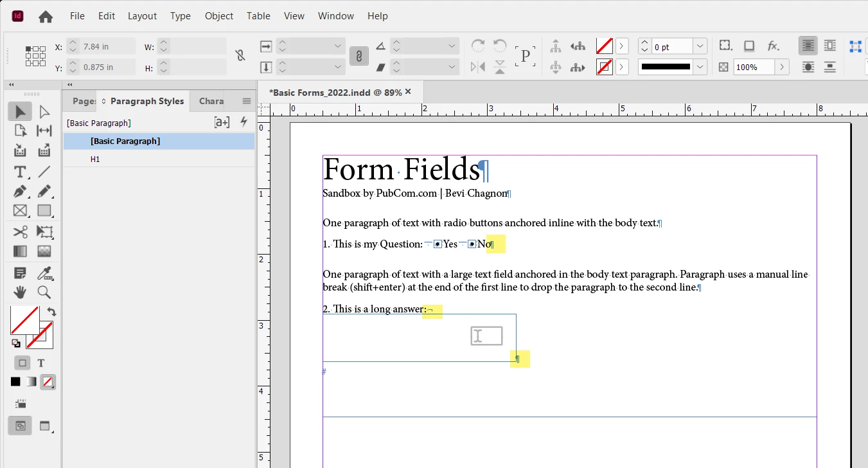Select the Hand tool

tap(20, 292)
